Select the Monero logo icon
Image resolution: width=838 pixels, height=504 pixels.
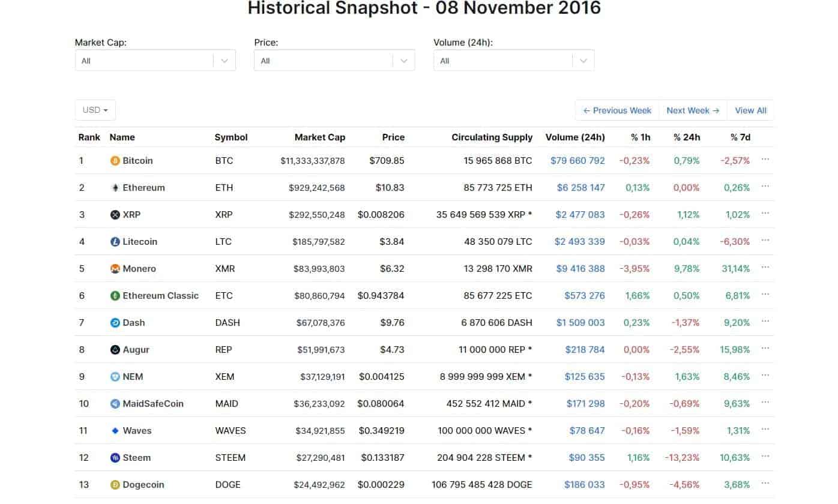click(x=114, y=269)
